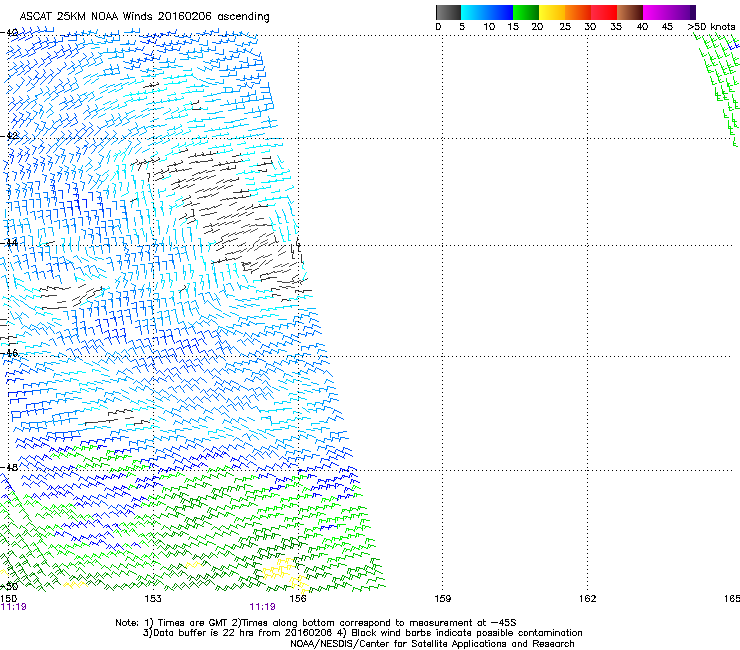This screenshot has width=740, height=650.
Task: Click the '25' label under the color scale
Action: point(565,27)
